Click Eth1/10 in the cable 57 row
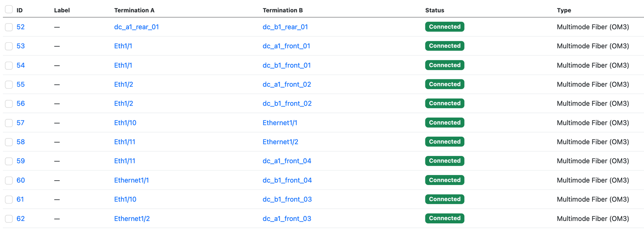This screenshot has height=233, width=644. tap(125, 123)
